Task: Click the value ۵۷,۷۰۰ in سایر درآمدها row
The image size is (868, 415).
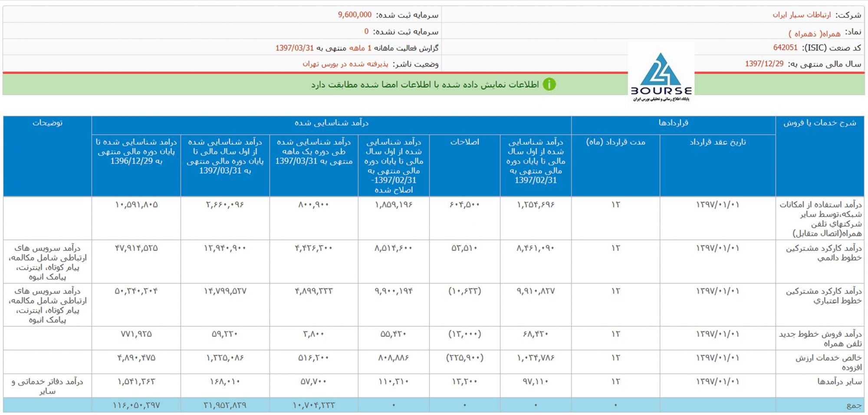Action: (x=314, y=382)
